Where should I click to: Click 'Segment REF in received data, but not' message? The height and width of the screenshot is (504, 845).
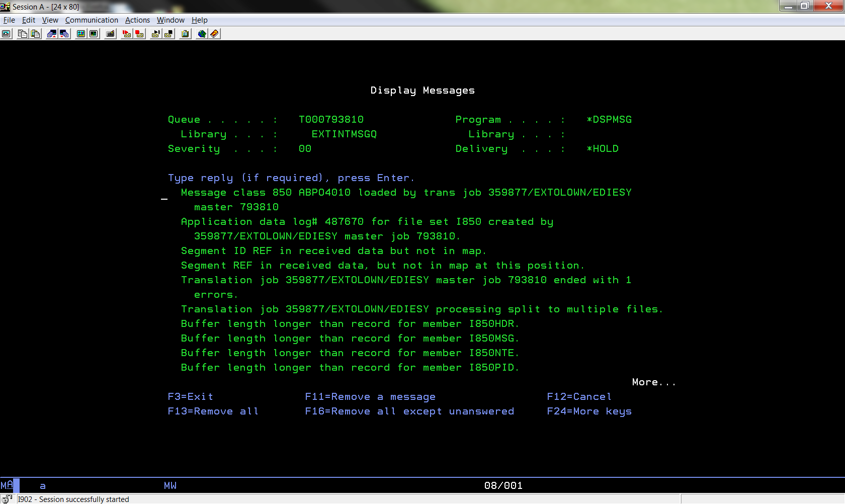(382, 265)
